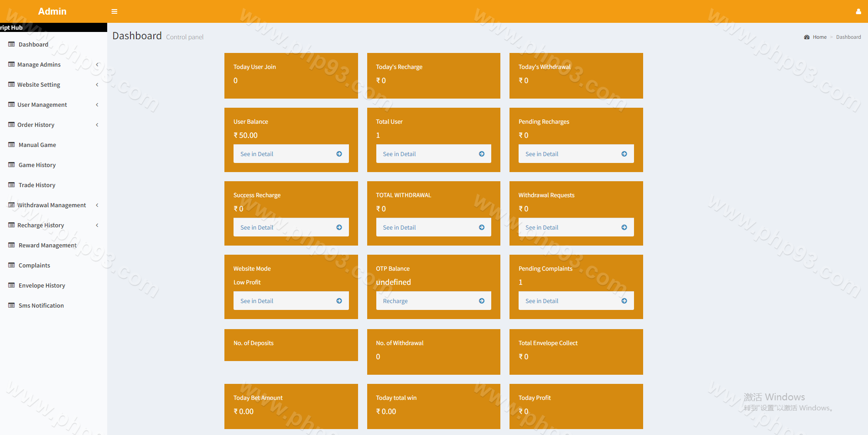Image resolution: width=868 pixels, height=435 pixels.
Task: Click Recharge link under OTP Balance
Action: click(395, 301)
